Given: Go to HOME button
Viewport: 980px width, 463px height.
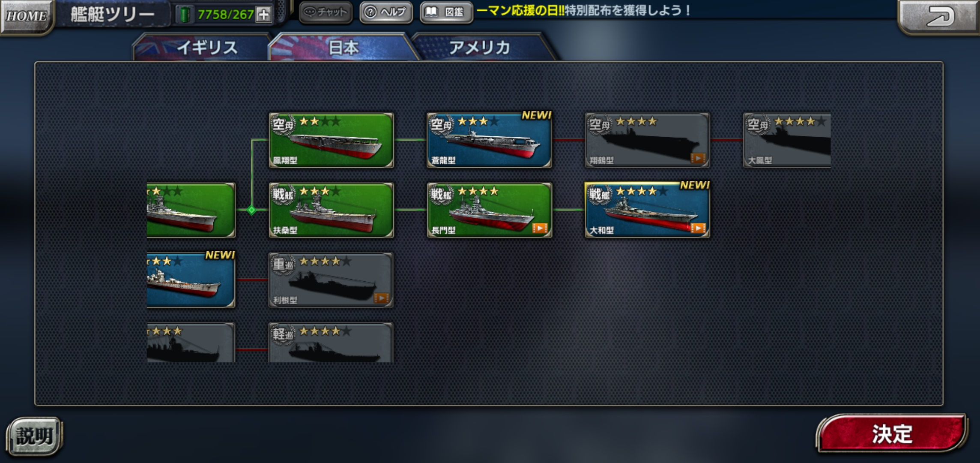Looking at the screenshot, I should point(27,16).
